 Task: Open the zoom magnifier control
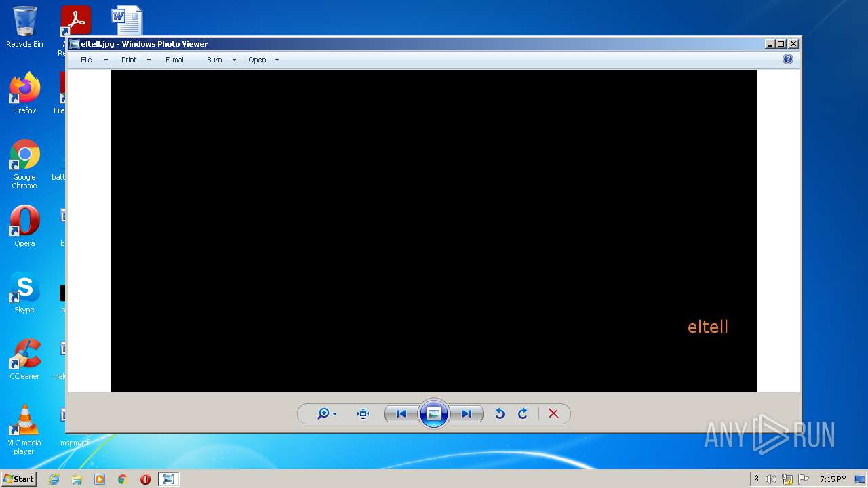click(x=323, y=413)
